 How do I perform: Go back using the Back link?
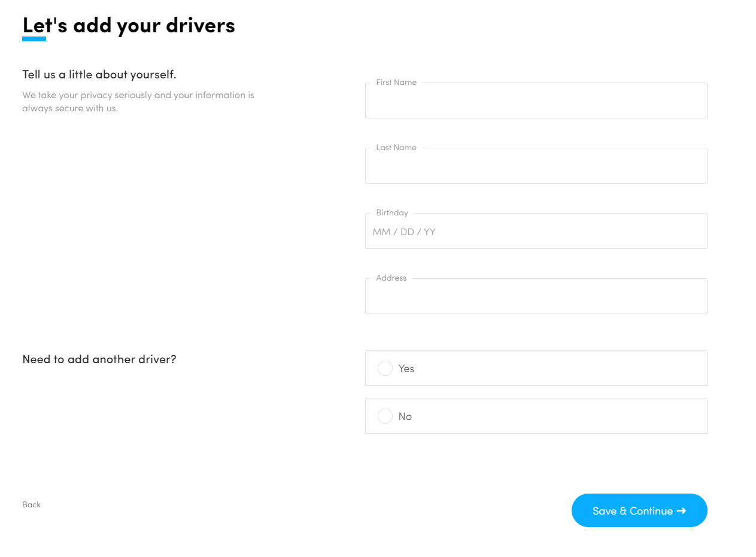tap(31, 504)
